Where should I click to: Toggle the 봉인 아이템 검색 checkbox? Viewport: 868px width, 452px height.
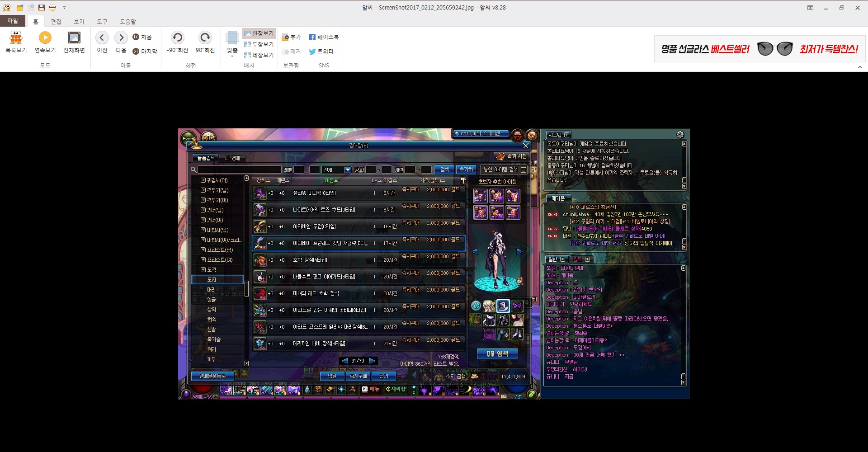pyautogui.click(x=524, y=170)
